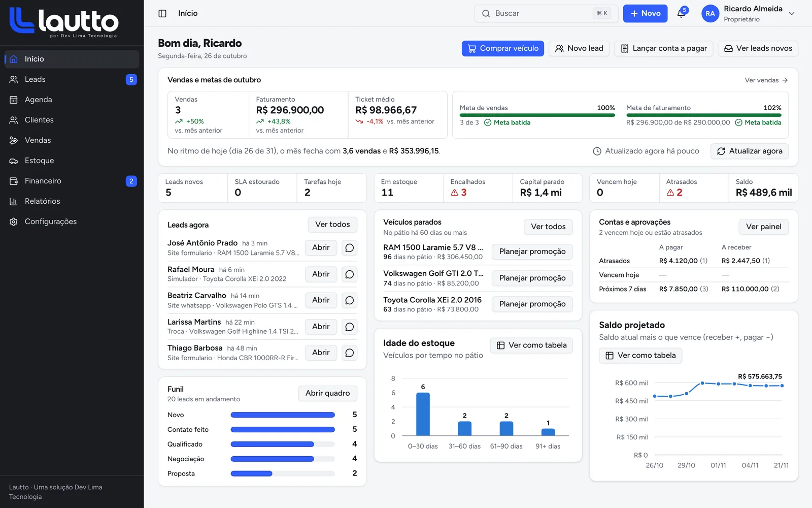812x508 pixels.
Task: Click the 0–30 dias stock bar
Action: (423, 414)
